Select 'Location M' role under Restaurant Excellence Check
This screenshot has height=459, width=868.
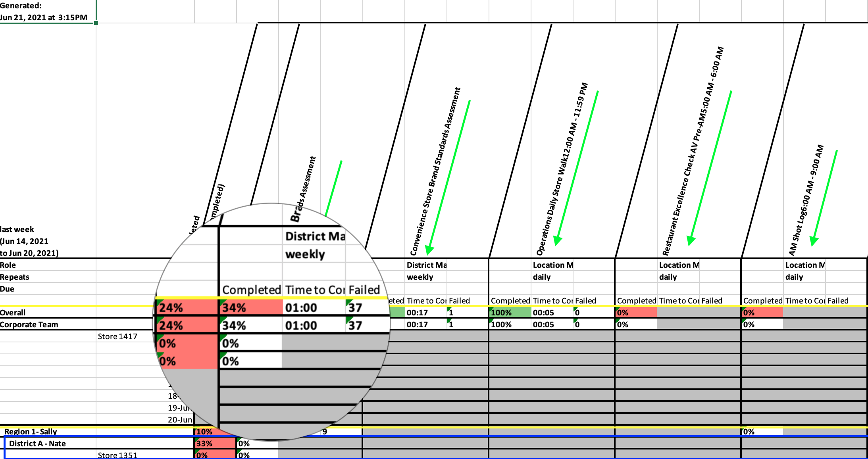pos(679,265)
